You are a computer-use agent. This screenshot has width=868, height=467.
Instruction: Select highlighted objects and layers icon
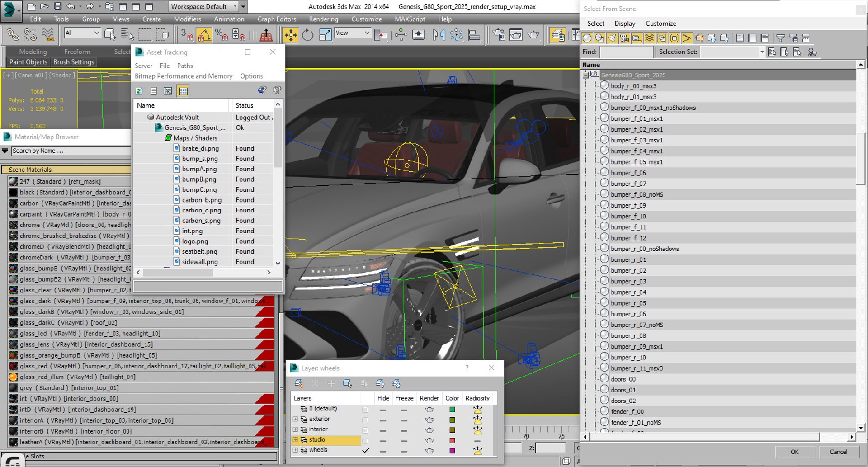click(x=347, y=383)
